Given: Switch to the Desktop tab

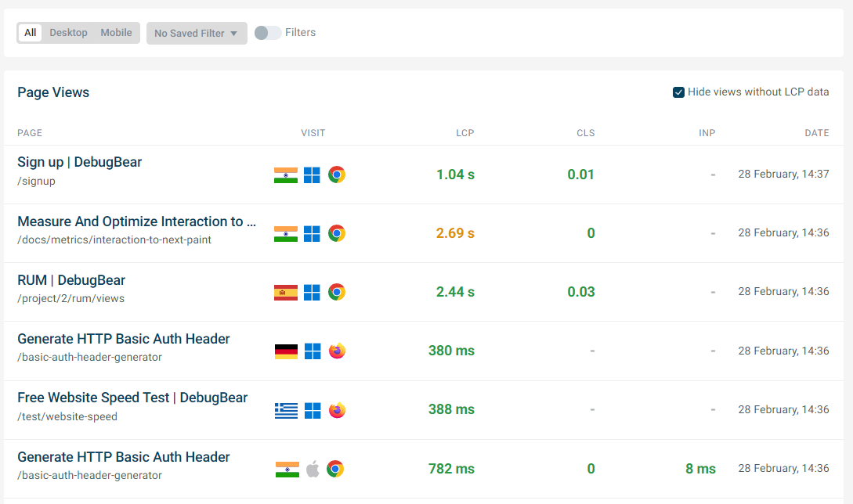Looking at the screenshot, I should tap(69, 33).
